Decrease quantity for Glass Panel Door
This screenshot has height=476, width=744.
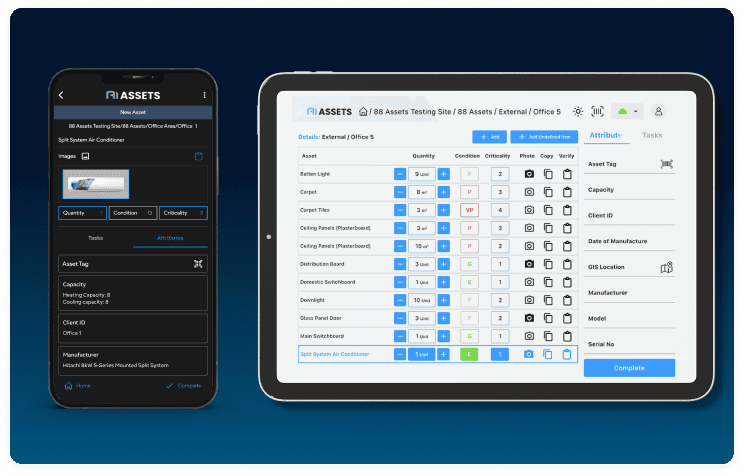(400, 318)
